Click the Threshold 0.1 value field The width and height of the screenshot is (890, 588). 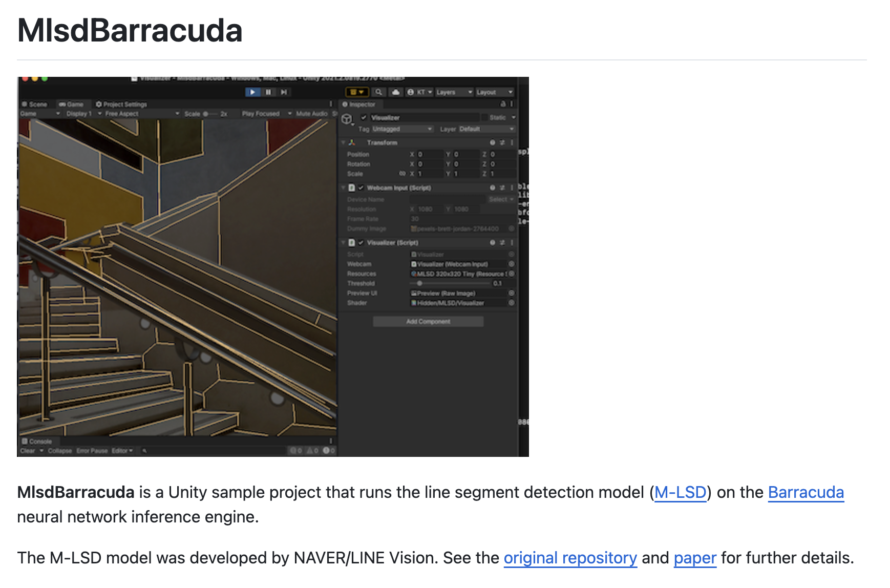(x=503, y=283)
